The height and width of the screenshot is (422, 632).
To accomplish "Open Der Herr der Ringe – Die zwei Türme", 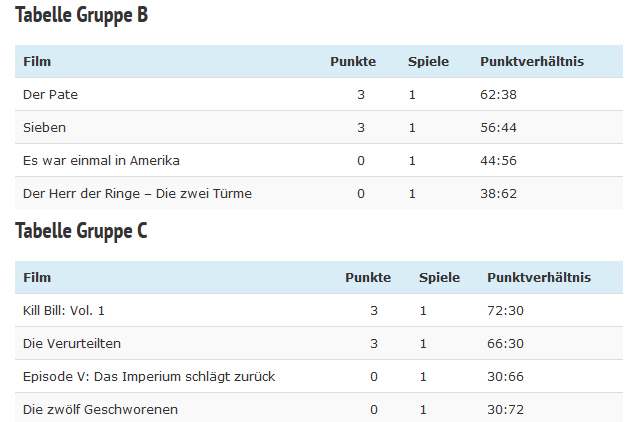I will pyautogui.click(x=137, y=193).
